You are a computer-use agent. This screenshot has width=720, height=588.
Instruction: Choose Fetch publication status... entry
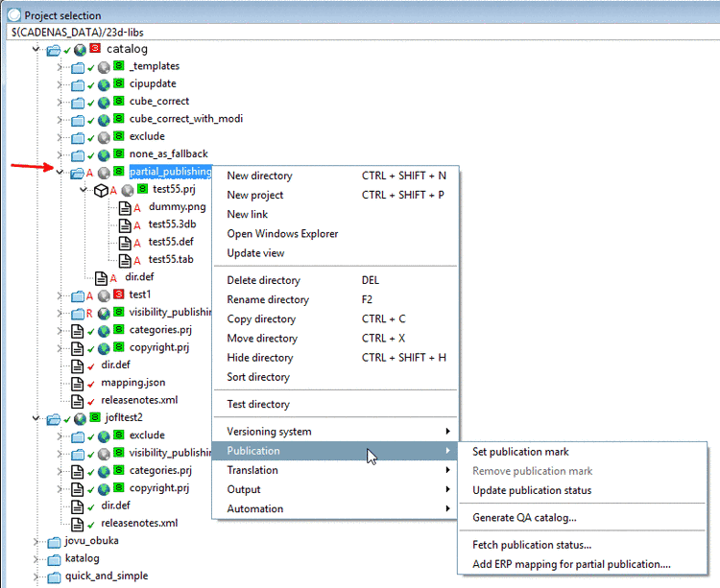tap(583, 545)
